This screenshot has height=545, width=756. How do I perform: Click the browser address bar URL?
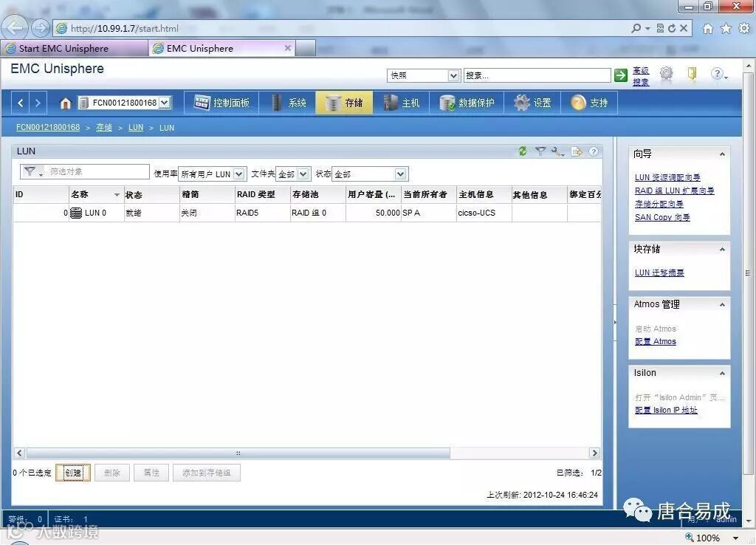pyautogui.click(x=124, y=29)
